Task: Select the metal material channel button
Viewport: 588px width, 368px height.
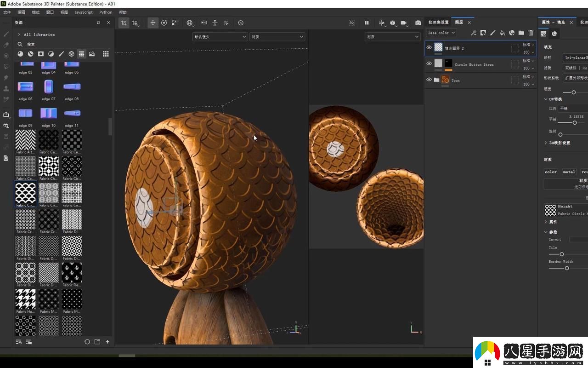Action: 569,172
